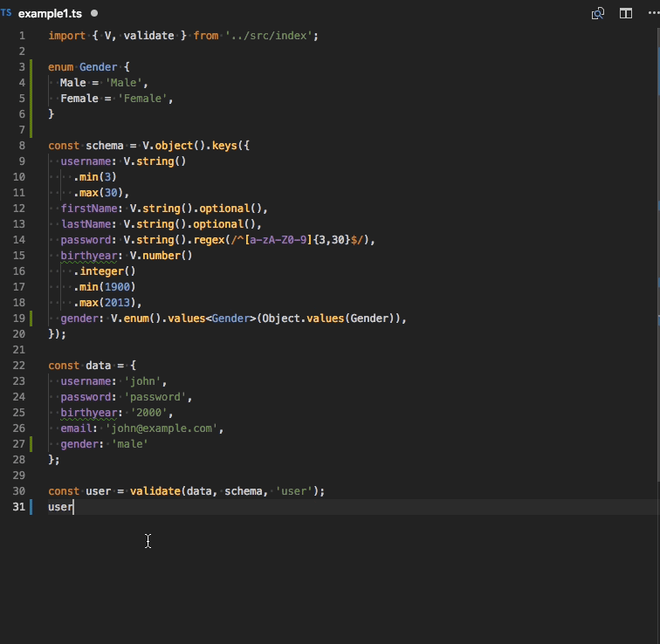Click the 'Male' enum member on line 4
This screenshot has width=660, height=644.
(72, 83)
